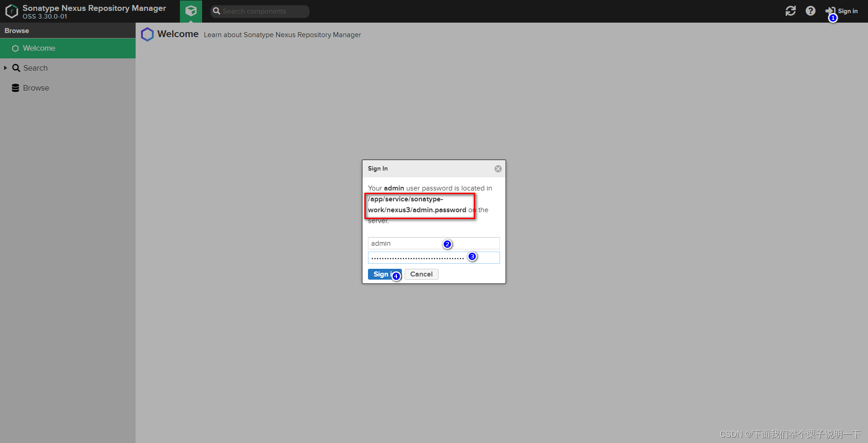This screenshot has height=443, width=868.
Task: Click the blue Sign in button
Action: pyautogui.click(x=384, y=274)
